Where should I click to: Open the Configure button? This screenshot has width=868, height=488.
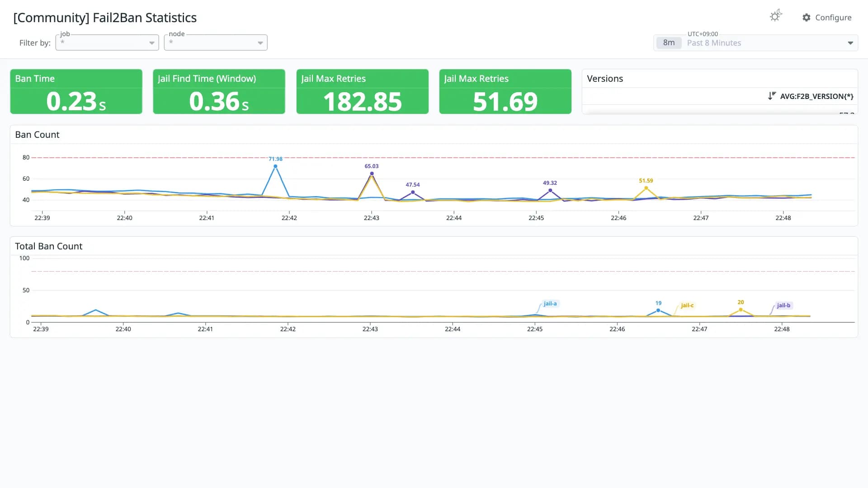click(x=827, y=17)
